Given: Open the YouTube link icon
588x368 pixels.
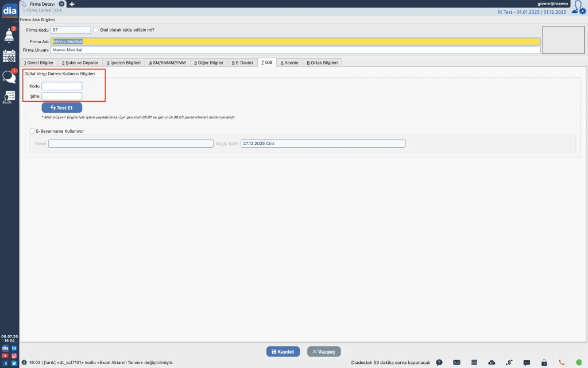Looking at the screenshot, I should (5, 355).
